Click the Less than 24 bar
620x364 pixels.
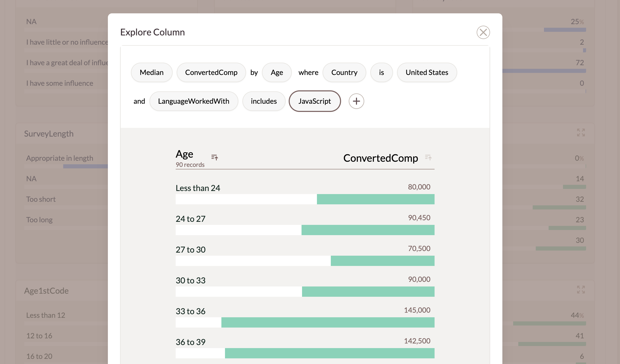pyautogui.click(x=375, y=199)
